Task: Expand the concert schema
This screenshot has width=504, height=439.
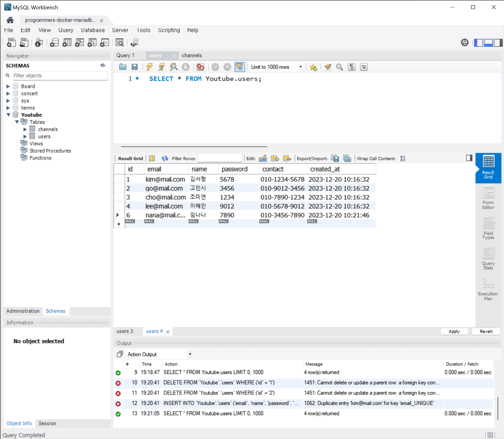Action: pos(8,93)
